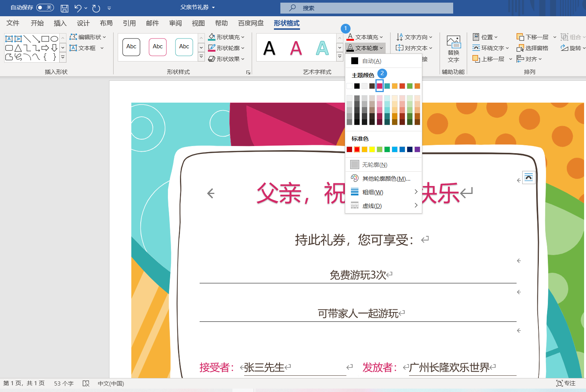Select the triangle shape in shapes gallery

coord(18,48)
